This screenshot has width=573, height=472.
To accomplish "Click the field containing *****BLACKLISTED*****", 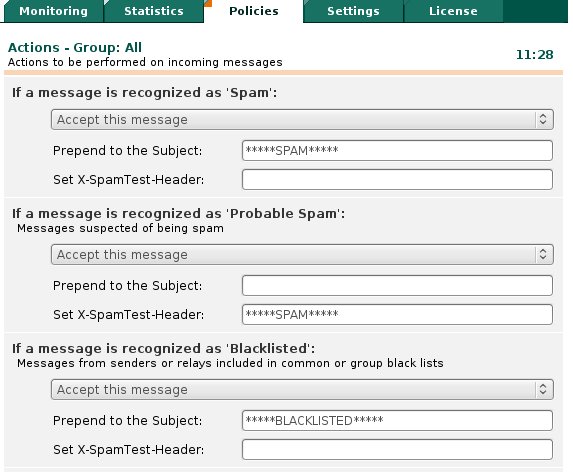I will 397,420.
